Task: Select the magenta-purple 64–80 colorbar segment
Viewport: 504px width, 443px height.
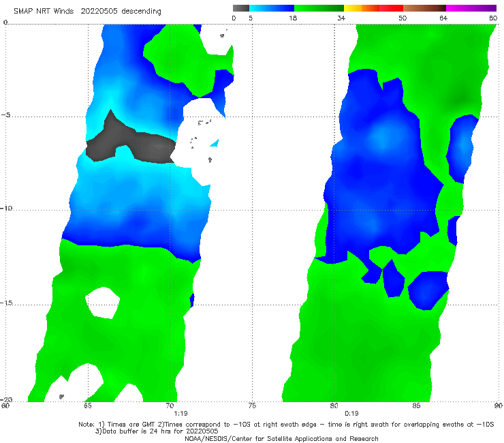Action: pyautogui.click(x=471, y=8)
